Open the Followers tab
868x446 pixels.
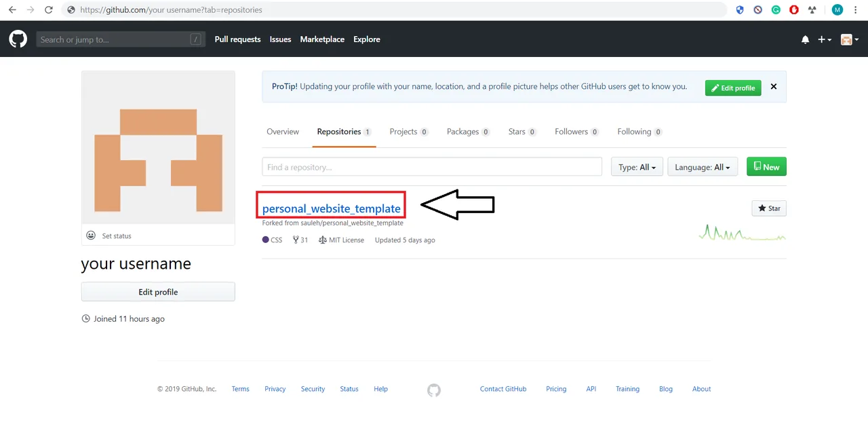[576, 132]
